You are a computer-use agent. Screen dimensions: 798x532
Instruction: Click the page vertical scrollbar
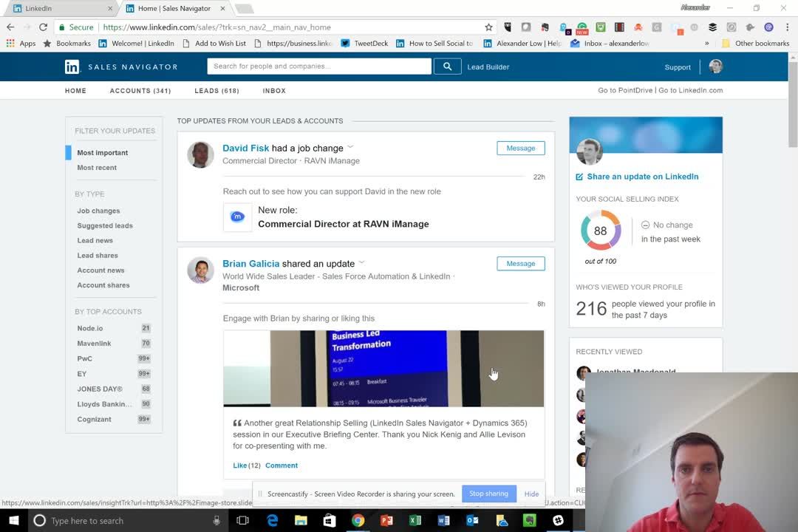[793, 104]
